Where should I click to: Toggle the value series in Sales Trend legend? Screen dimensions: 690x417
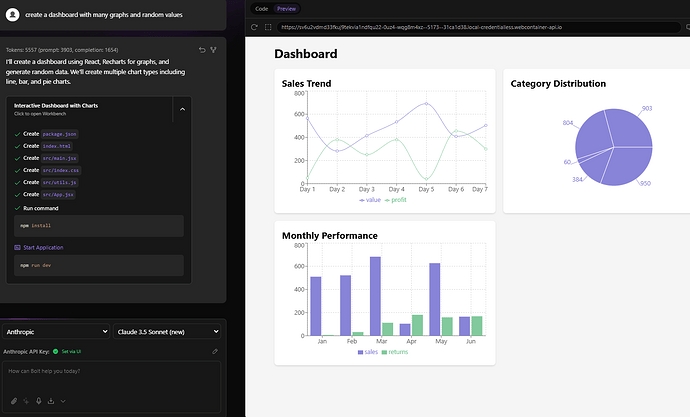370,200
